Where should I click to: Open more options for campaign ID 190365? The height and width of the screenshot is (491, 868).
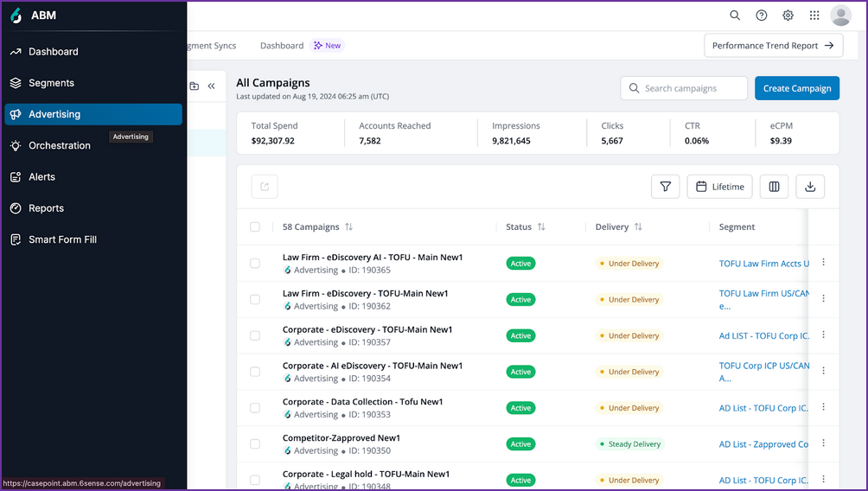tap(823, 262)
